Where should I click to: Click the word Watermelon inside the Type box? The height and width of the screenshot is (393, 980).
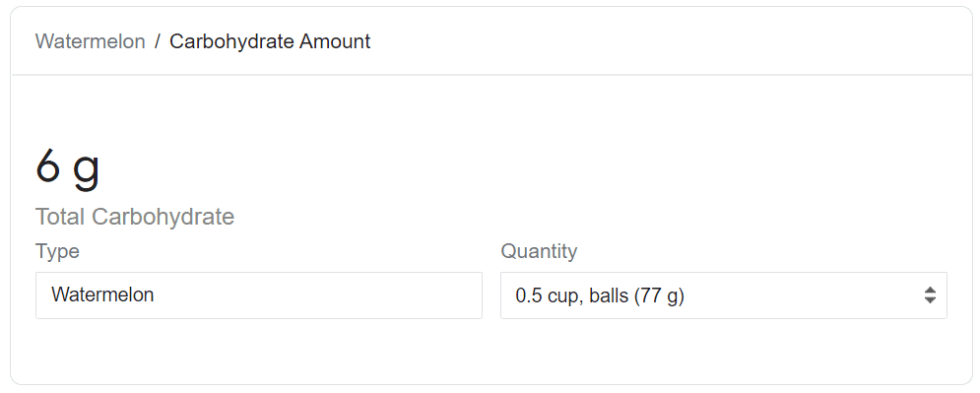point(102,295)
